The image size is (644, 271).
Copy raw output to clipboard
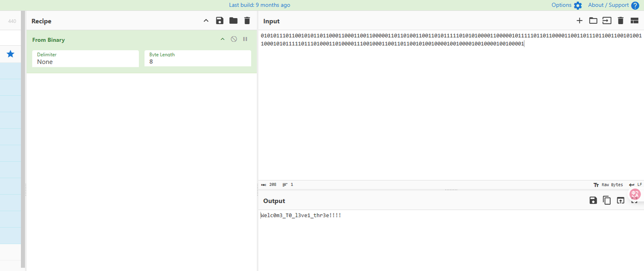(x=607, y=201)
